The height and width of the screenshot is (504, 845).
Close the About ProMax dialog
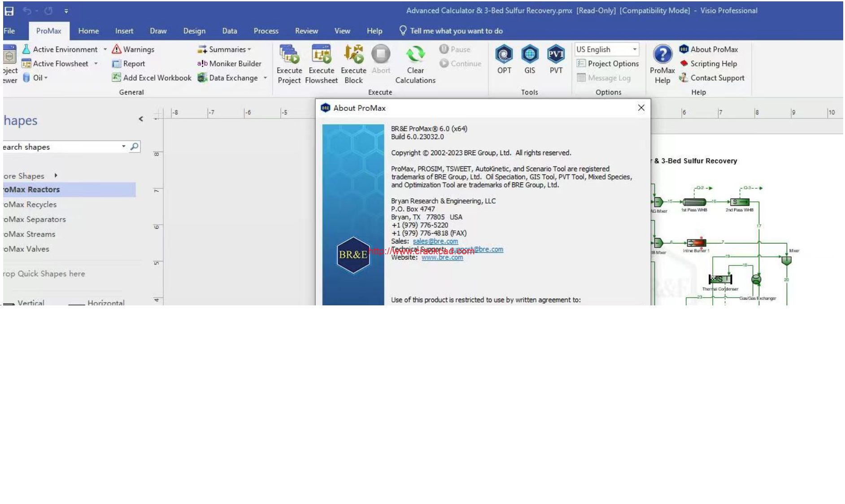tap(641, 108)
